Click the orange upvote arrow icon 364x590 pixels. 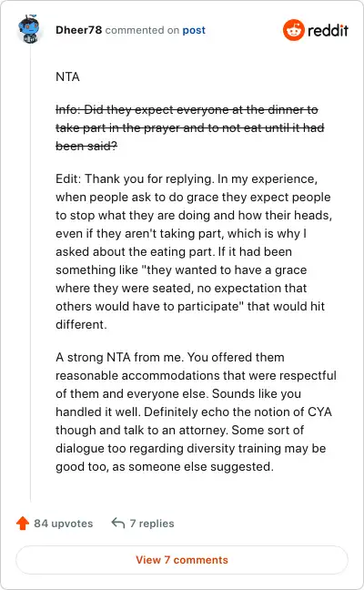(x=23, y=523)
